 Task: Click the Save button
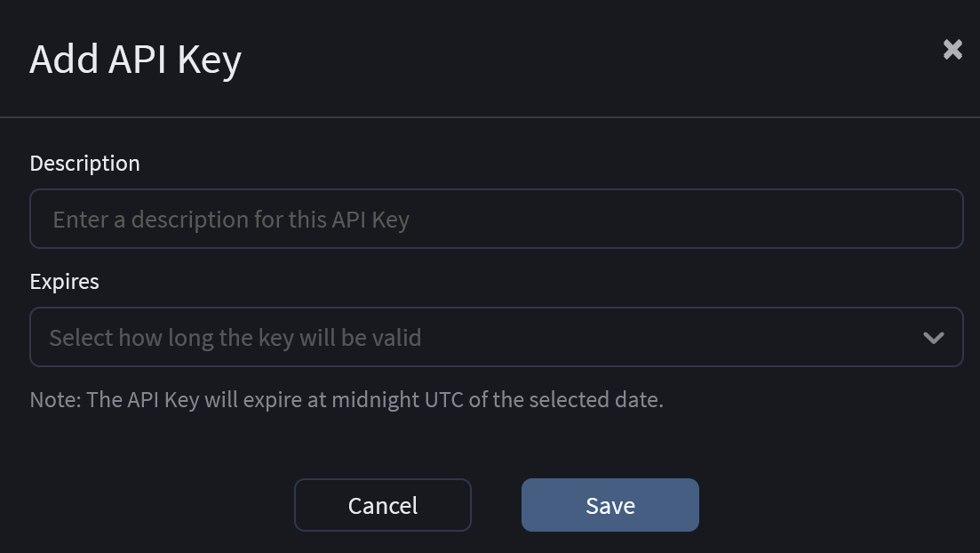tap(610, 505)
